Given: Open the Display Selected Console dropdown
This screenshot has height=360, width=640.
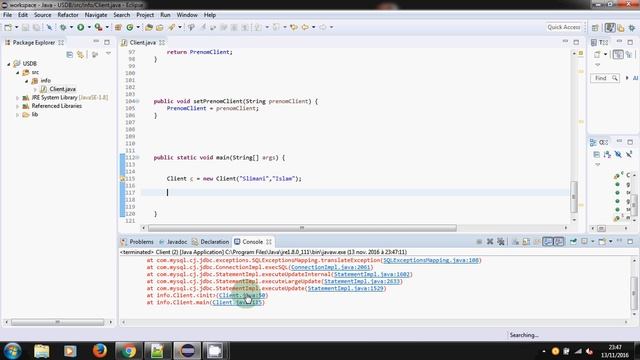Looking at the screenshot, I should tap(593, 242).
